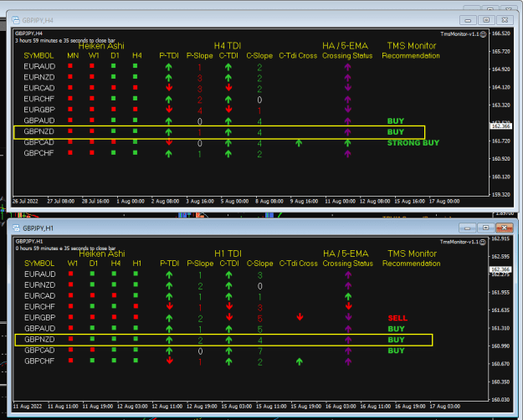Click 164.920 price level on H4 scale
523x420 pixels.
pyautogui.click(x=501, y=69)
